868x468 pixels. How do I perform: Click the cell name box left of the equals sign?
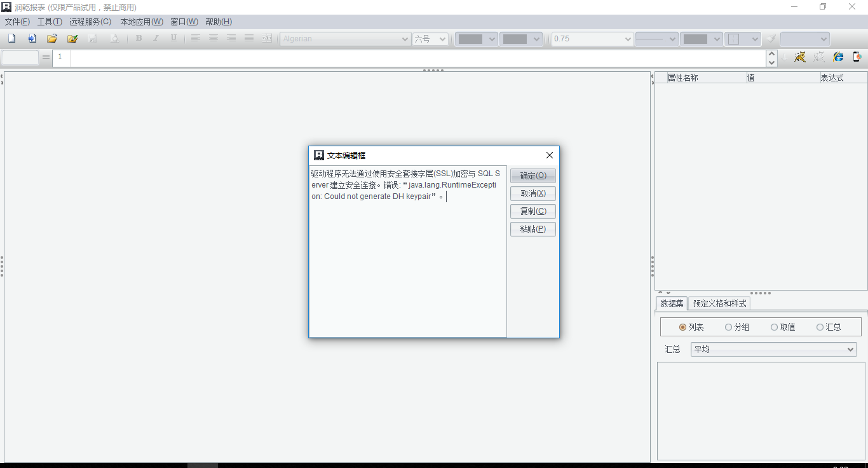pyautogui.click(x=20, y=58)
